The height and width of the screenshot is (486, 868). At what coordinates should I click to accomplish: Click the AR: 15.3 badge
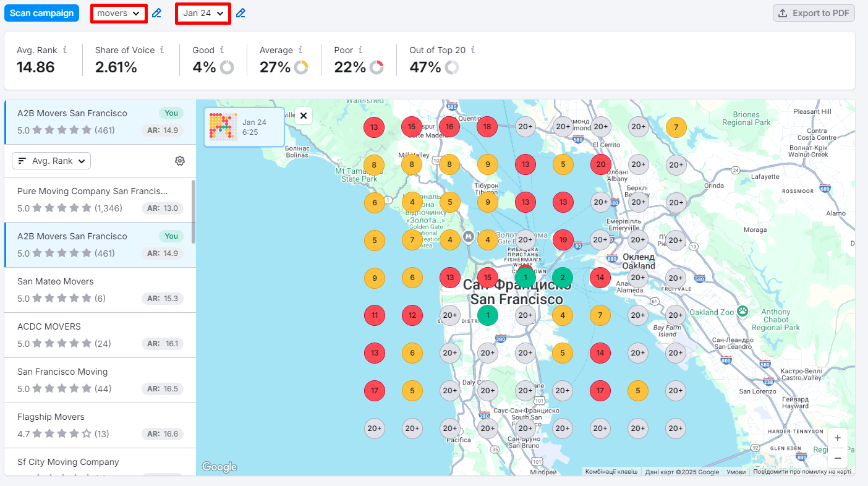click(163, 299)
